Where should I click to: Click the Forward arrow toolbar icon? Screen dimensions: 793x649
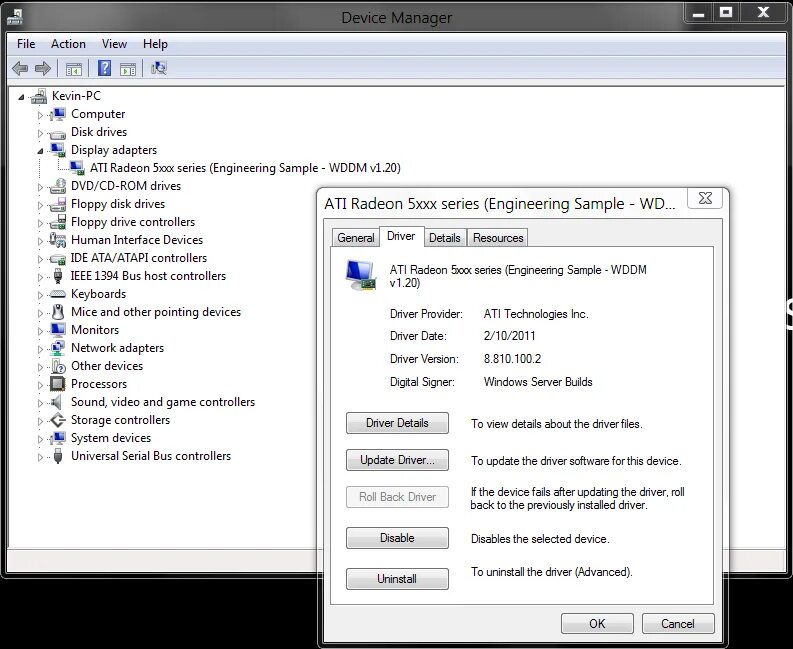coord(43,68)
